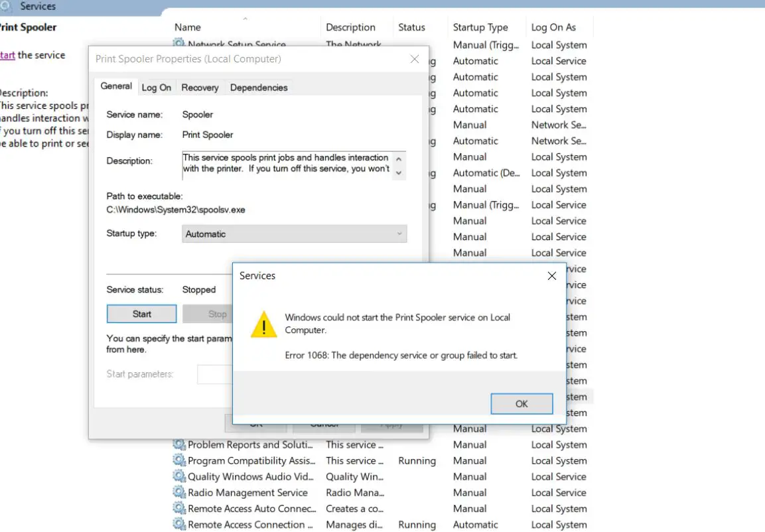Click the Manages di... description cell
765x532 pixels.
point(354,525)
